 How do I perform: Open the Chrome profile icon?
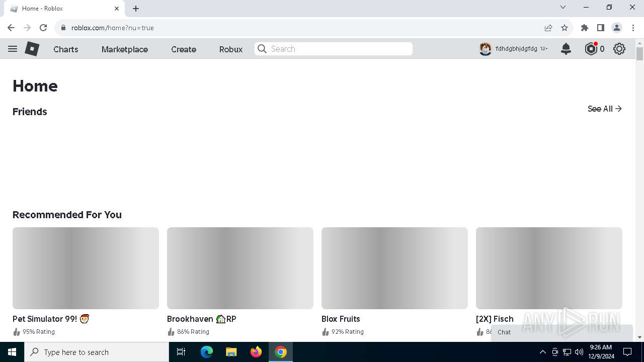point(617,28)
